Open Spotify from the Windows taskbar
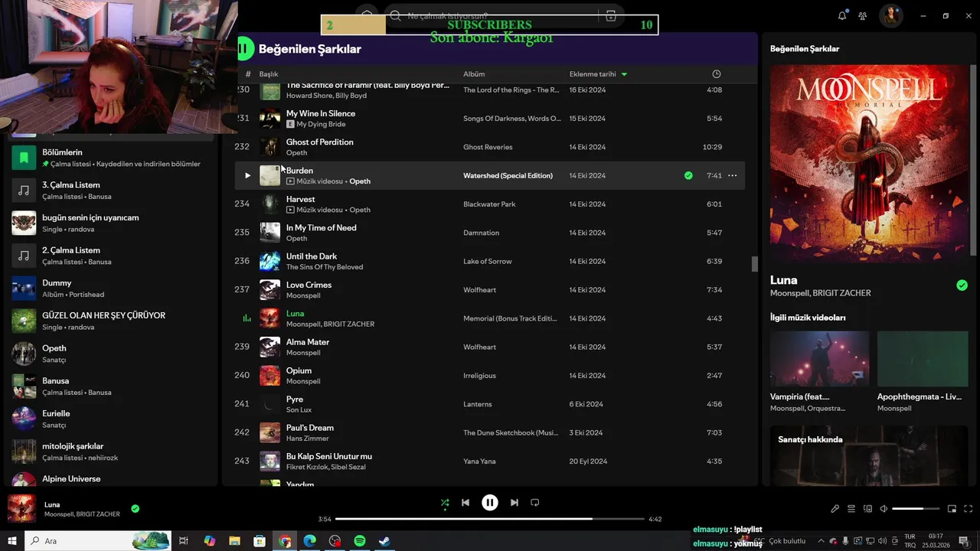980x551 pixels. (360, 541)
